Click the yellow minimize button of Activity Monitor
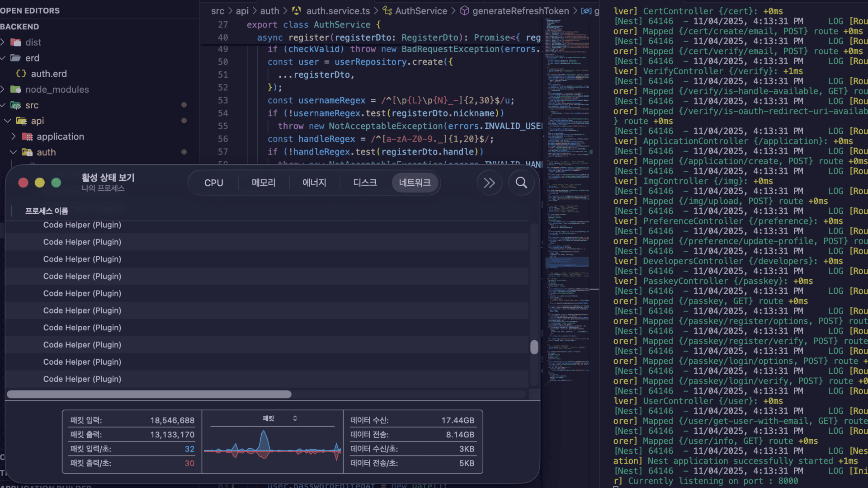The height and width of the screenshot is (488, 868). pyautogui.click(x=40, y=183)
